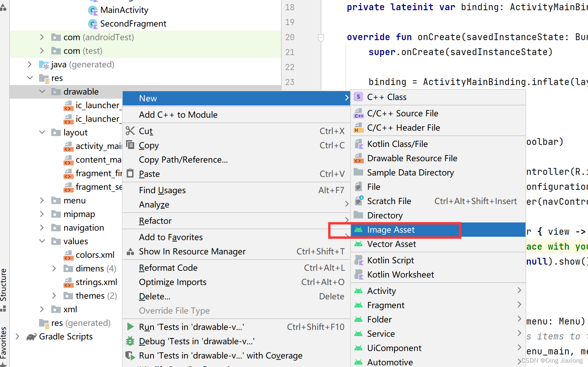This screenshot has width=588, height=367.
Task: Choose Drawable Resource File option
Action: click(x=412, y=158)
